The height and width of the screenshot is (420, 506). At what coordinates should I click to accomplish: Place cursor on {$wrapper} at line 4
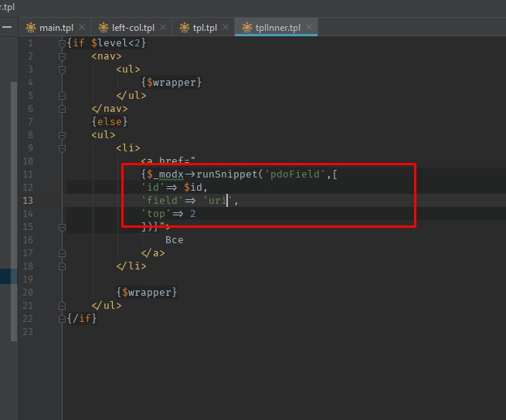click(171, 83)
